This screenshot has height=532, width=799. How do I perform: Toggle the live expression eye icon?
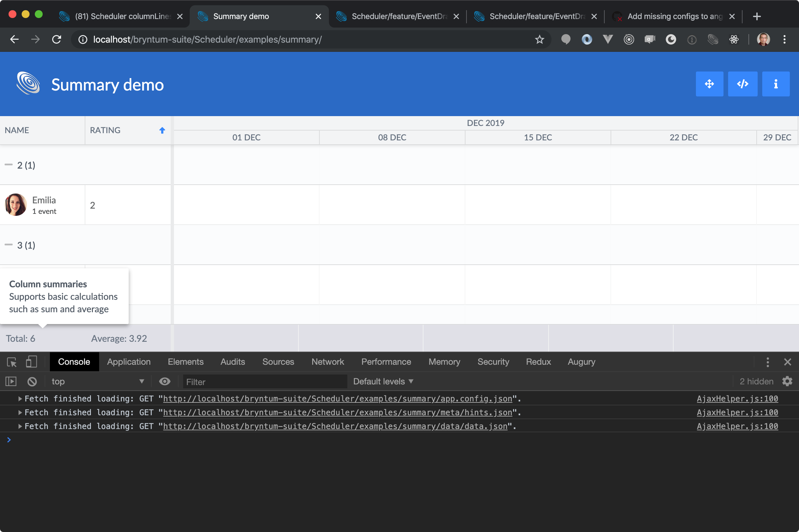(165, 382)
